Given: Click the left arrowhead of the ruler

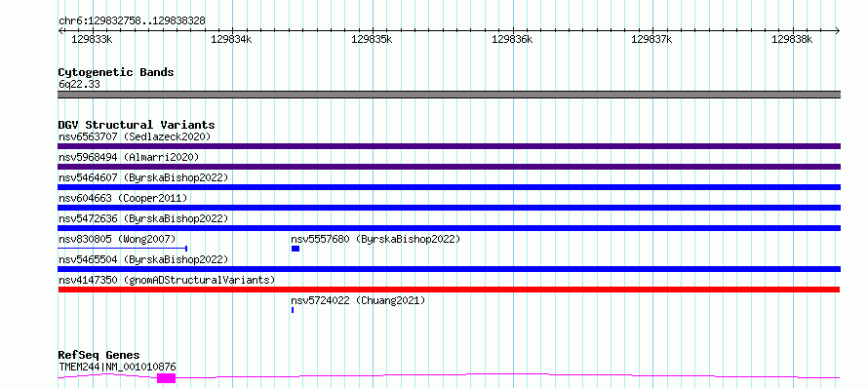Looking at the screenshot, I should (x=60, y=30).
